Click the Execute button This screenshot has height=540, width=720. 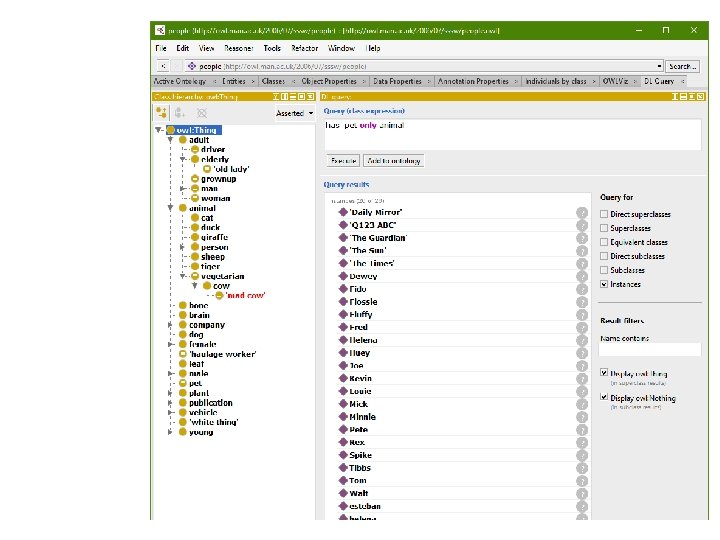click(x=343, y=161)
